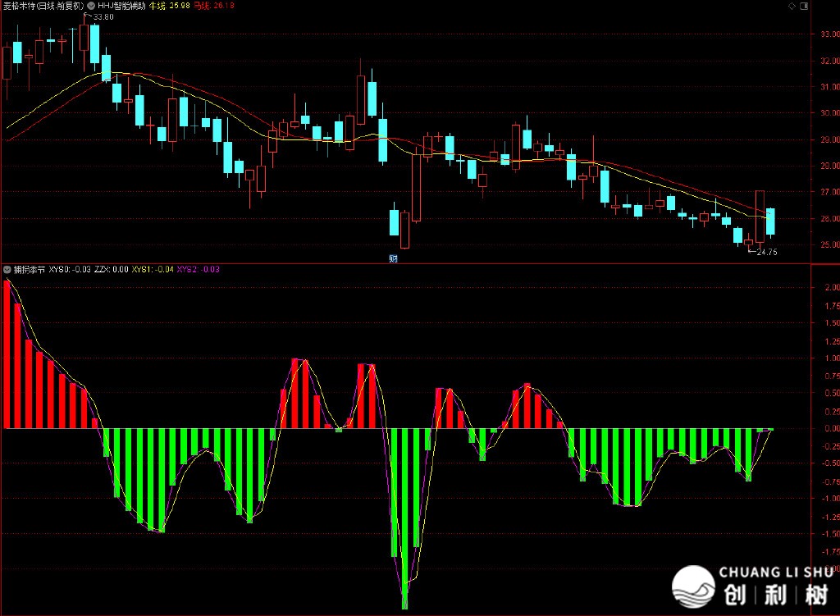This screenshot has height=616, width=840.
Task: Click the 捕捉季节 indicator label
Action: pos(29,269)
